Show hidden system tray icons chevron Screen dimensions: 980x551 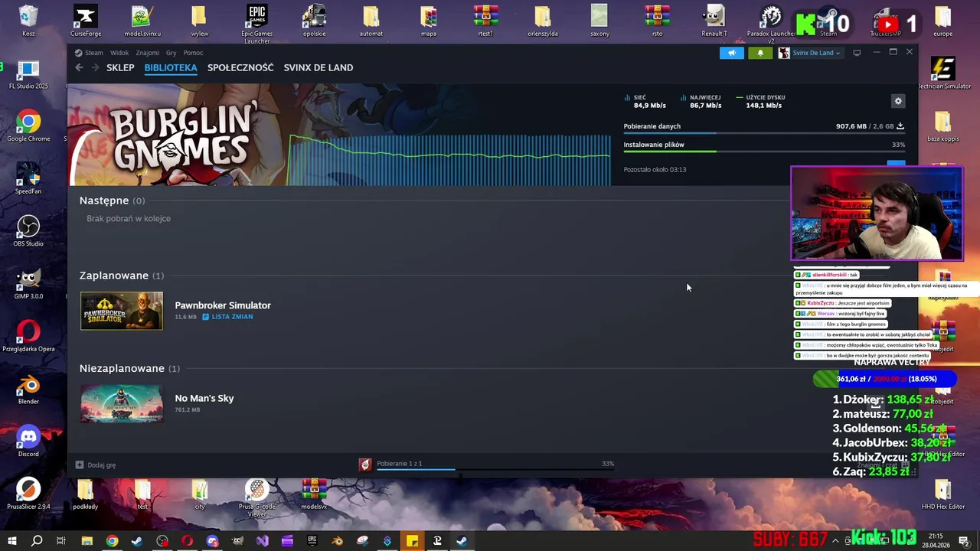pos(835,541)
